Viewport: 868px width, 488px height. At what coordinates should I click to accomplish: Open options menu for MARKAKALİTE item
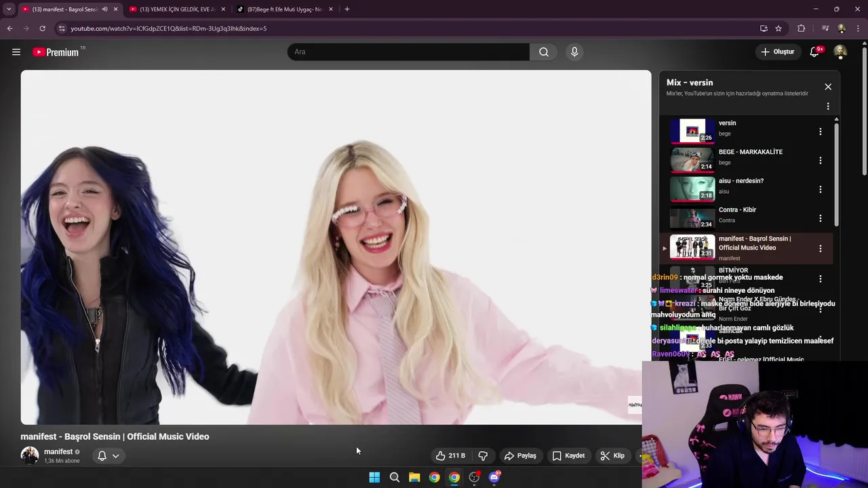point(821,161)
